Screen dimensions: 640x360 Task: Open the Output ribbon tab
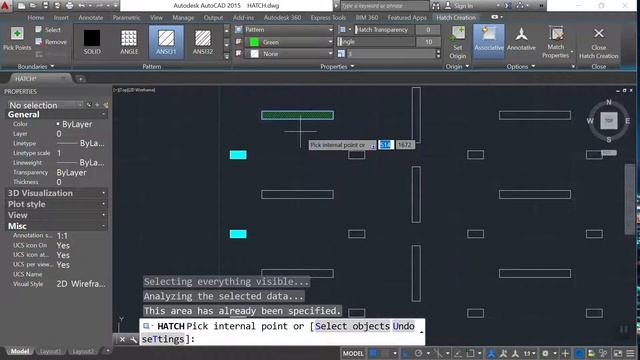tap(213, 18)
